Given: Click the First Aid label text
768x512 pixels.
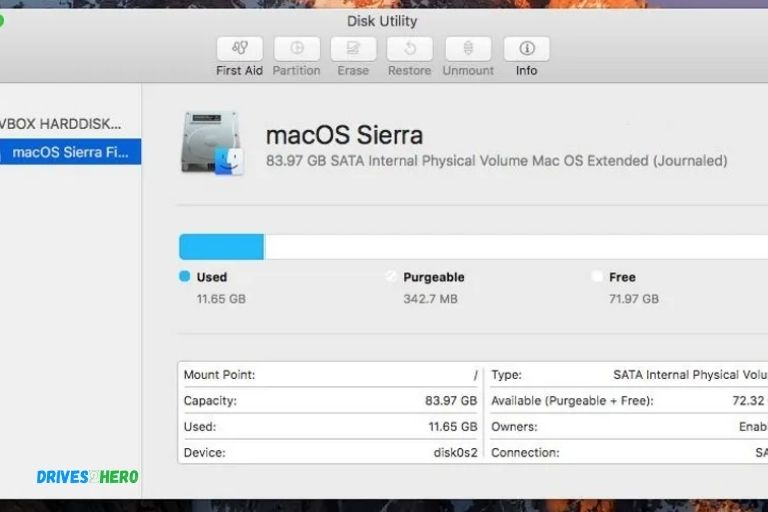Looking at the screenshot, I should 240,71.
